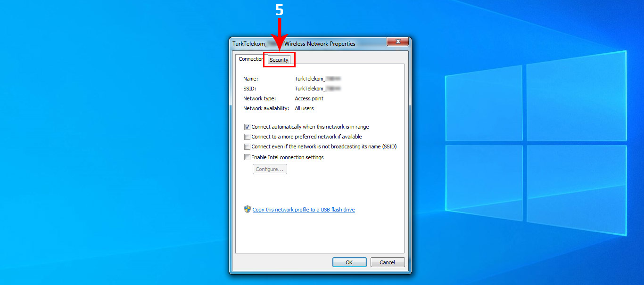644x285 pixels.
Task: Select the "Network availability:" label
Action: click(x=266, y=108)
